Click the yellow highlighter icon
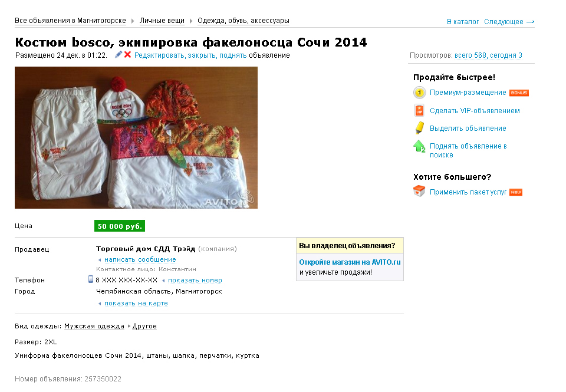The width and height of the screenshot is (566, 392). pos(419,128)
